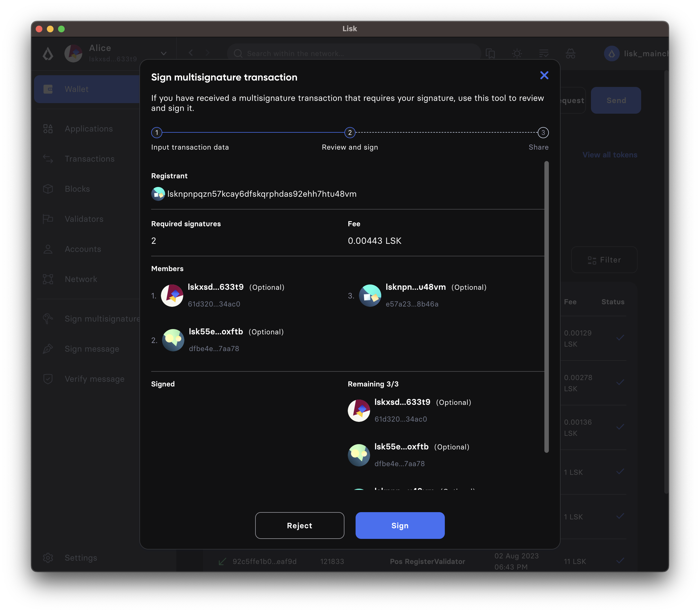Screen dimensions: 700x613
Task: Click the Settings gear icon in the sidebar
Action: 48,558
